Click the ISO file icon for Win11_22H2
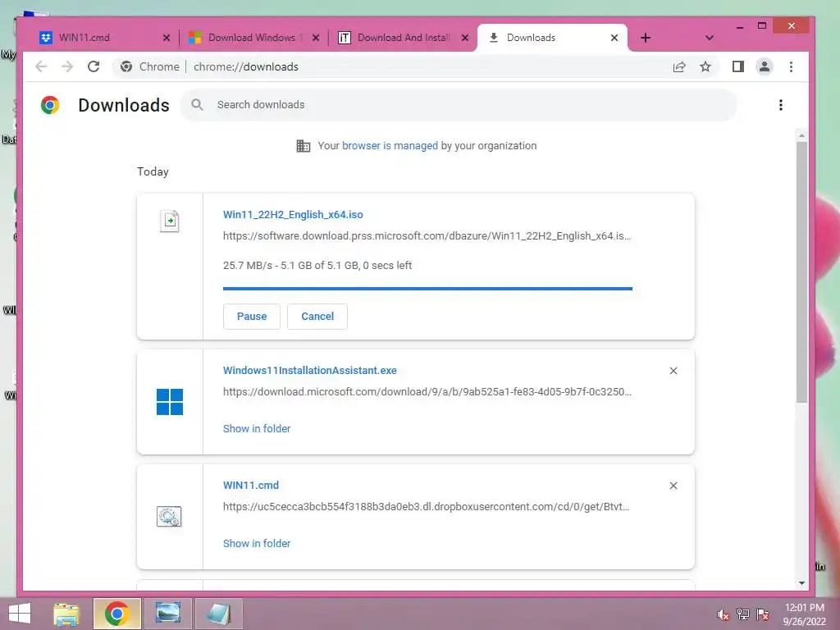Viewport: 840px width, 630px height. 170,221
